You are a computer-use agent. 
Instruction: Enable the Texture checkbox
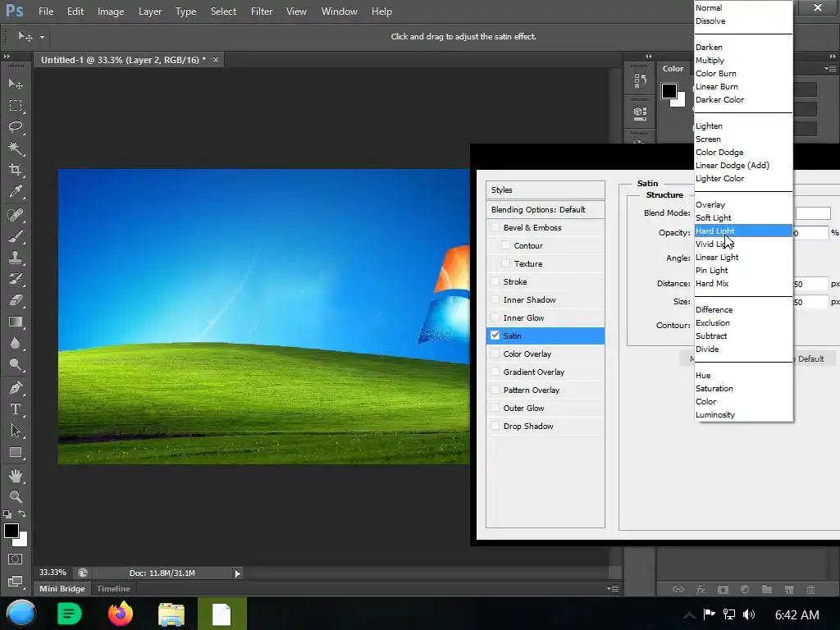coord(505,263)
